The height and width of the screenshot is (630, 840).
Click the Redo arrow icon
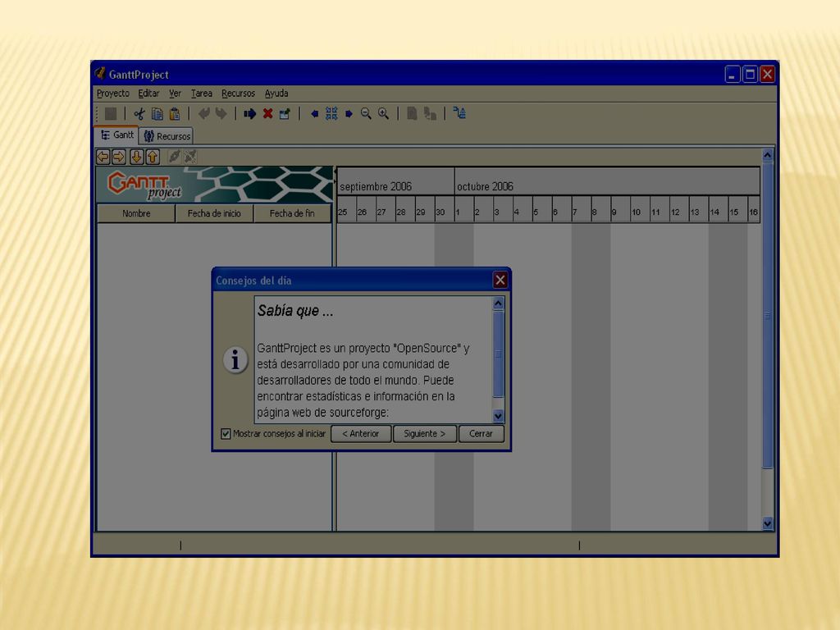221,113
